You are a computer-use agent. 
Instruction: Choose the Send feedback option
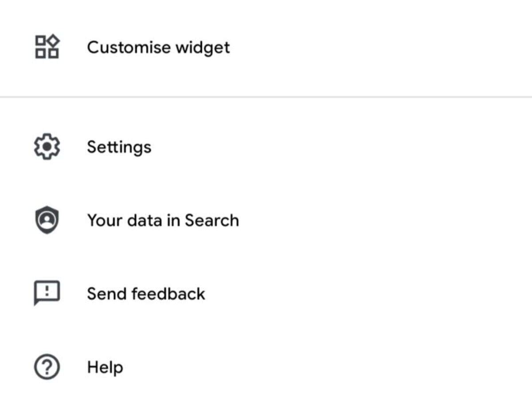coord(146,293)
